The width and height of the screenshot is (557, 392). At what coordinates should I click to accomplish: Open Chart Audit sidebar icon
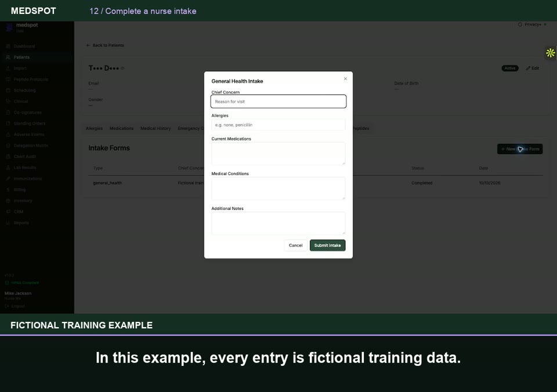coord(8,157)
